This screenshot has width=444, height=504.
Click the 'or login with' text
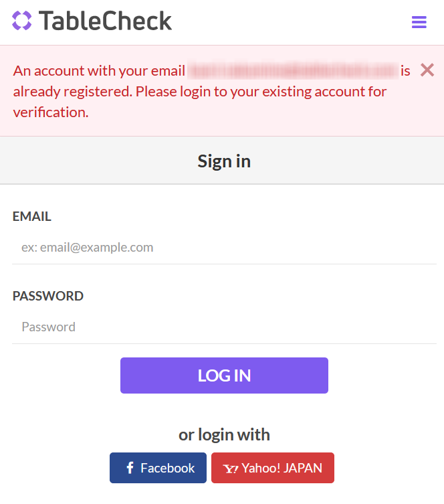224,434
